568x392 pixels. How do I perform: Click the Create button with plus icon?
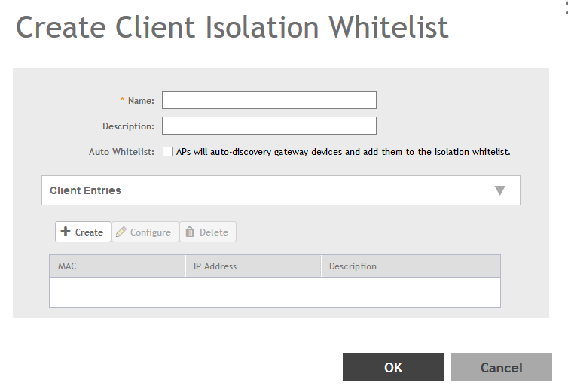click(83, 232)
